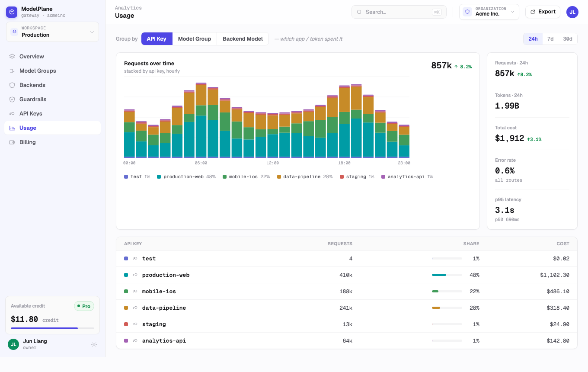588x372 pixels.
Task: Click the Jun Liang owner profile
Action: pos(52,344)
